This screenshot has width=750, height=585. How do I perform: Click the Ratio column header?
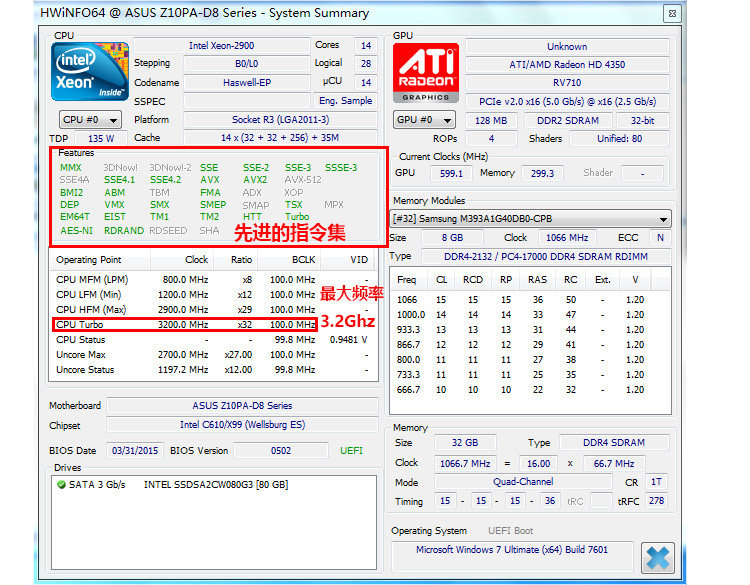pos(236,260)
